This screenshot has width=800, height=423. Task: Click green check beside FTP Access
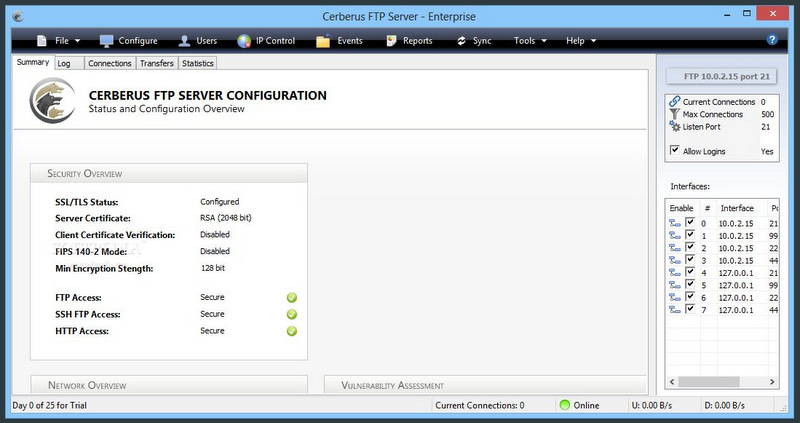point(292,297)
